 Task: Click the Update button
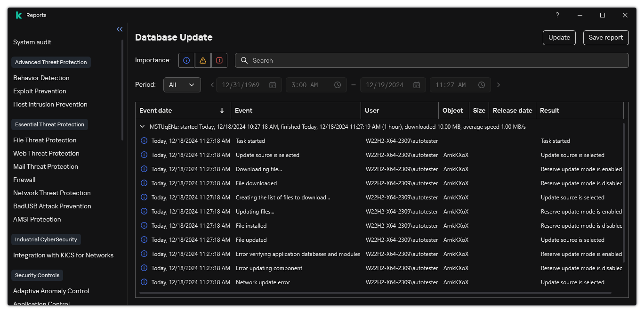(559, 37)
